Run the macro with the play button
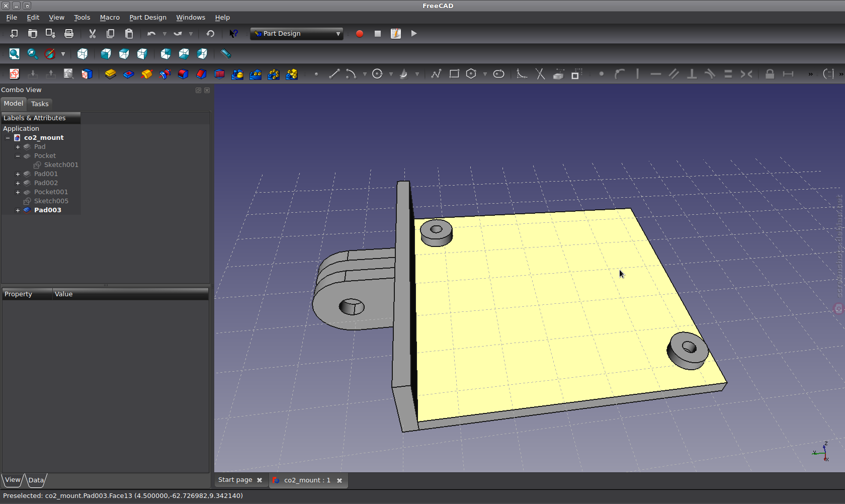 click(x=414, y=34)
